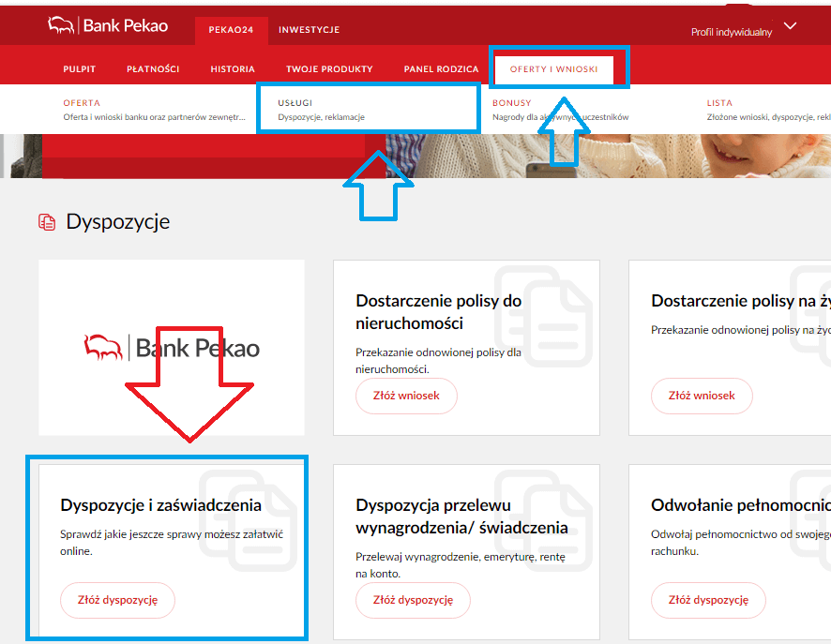The width and height of the screenshot is (831, 644).
Task: Click the Dyspozycje heading document icon
Action: pyautogui.click(x=47, y=222)
